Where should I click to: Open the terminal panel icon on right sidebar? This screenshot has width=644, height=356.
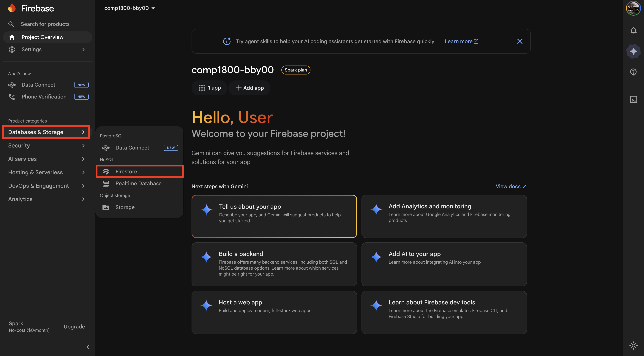pos(633,99)
